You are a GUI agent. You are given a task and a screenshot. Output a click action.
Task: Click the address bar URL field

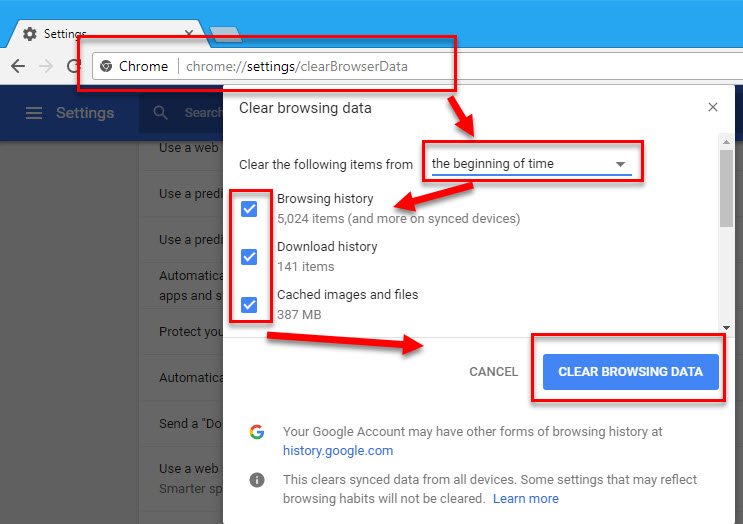click(300, 66)
